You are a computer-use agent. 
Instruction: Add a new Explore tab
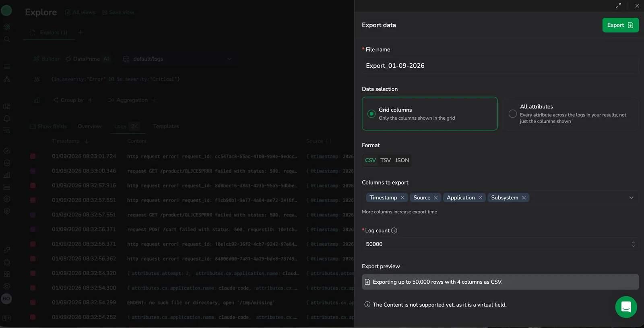80,32
